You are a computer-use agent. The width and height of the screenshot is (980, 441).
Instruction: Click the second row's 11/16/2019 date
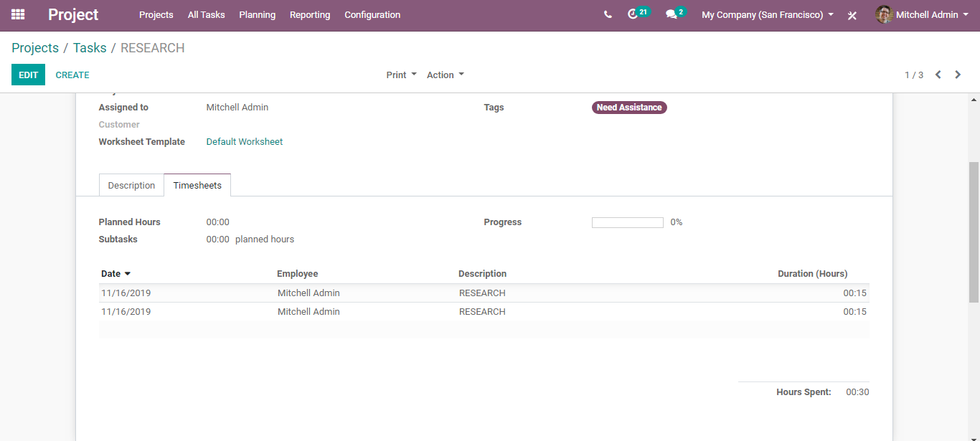[x=126, y=312]
